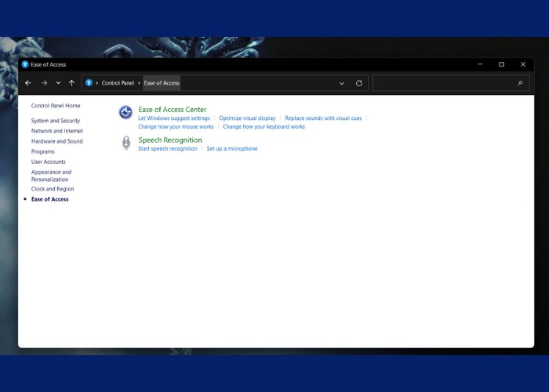Open Let Windows suggest settings link
Image resolution: width=549 pixels, height=392 pixels.
coord(174,118)
